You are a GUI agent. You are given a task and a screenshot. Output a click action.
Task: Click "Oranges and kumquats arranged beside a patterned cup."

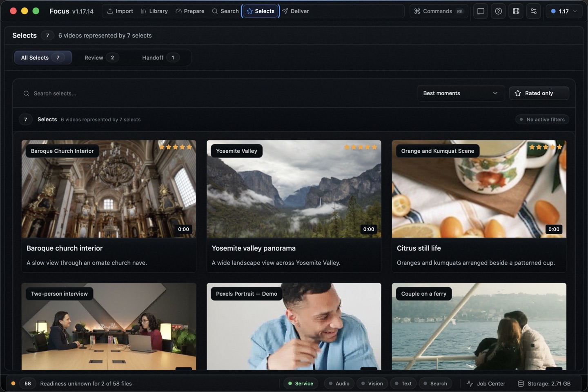pyautogui.click(x=476, y=263)
